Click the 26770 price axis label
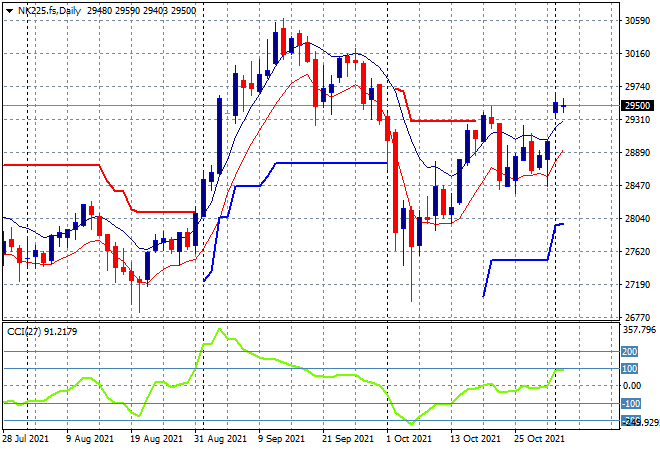The image size is (660, 450). click(x=637, y=318)
